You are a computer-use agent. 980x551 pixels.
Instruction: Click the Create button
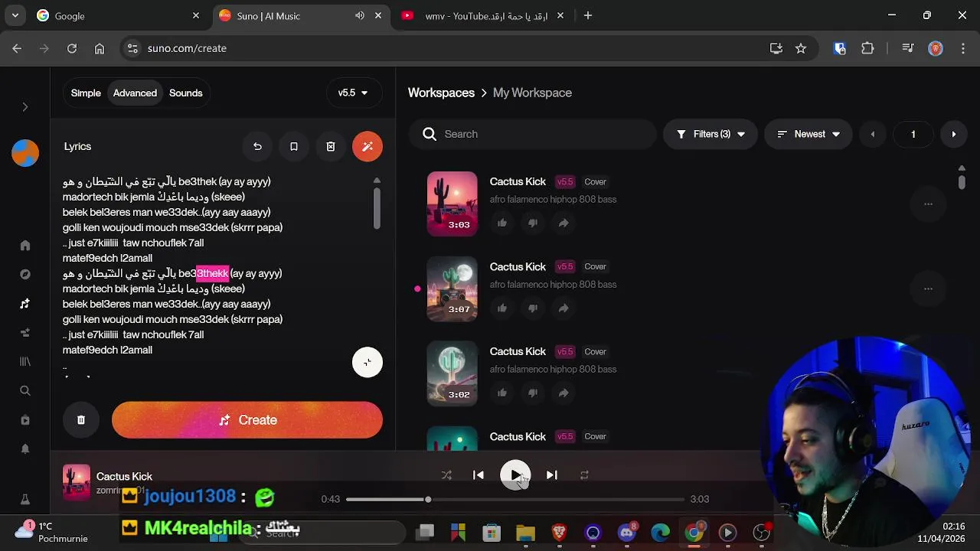[x=247, y=419]
